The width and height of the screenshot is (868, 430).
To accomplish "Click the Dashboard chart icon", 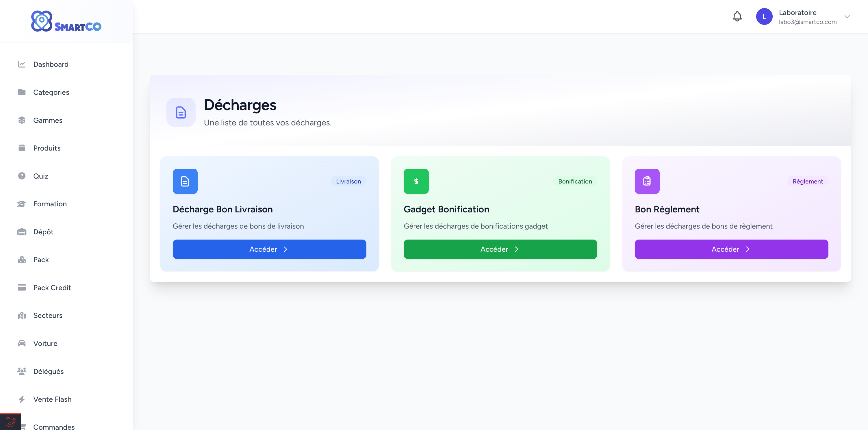I will click(22, 64).
